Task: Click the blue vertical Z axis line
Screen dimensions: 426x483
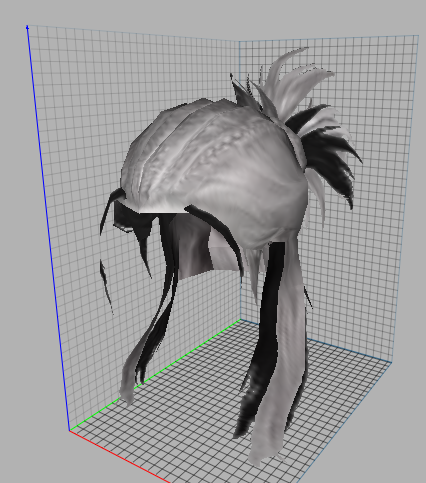Action: 48,227
